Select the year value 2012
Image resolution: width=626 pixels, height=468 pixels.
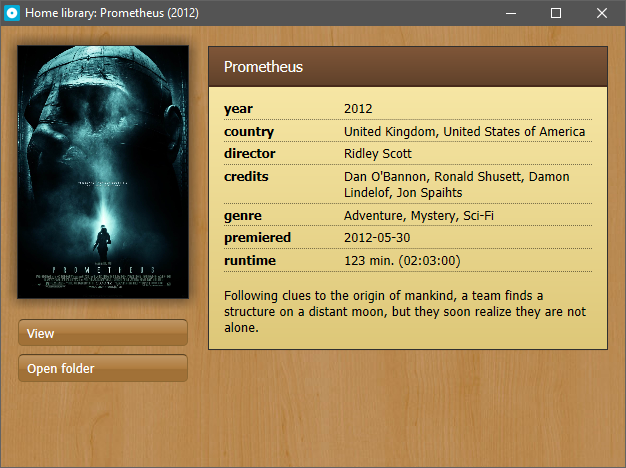[x=358, y=109]
